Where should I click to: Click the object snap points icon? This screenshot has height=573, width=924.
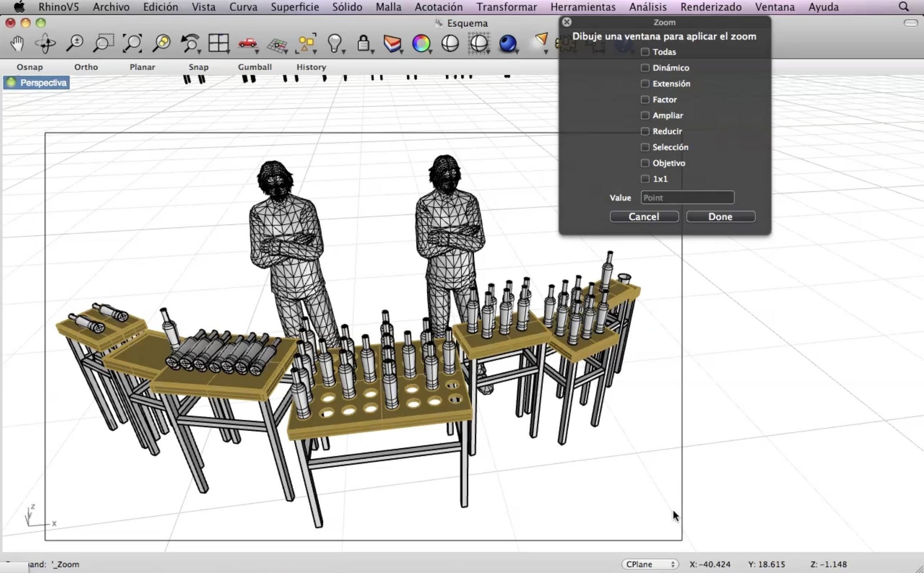tap(306, 44)
